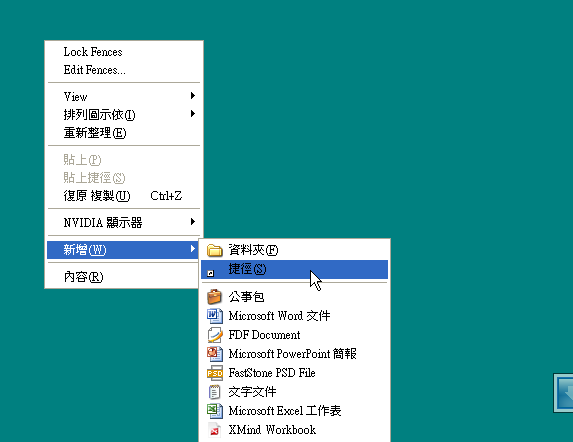Open 內容(R) properties entry
The width and height of the screenshot is (573, 442).
click(124, 277)
